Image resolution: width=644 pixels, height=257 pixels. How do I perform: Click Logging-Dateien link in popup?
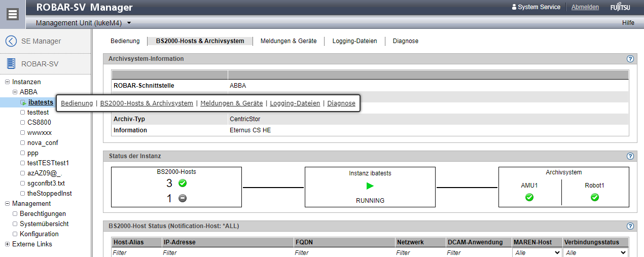295,103
